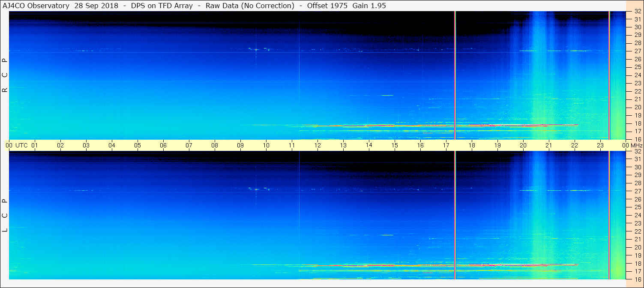This screenshot has width=644, height=288.
Task: Click the "06" hour label on the time axis
Action: [163, 145]
